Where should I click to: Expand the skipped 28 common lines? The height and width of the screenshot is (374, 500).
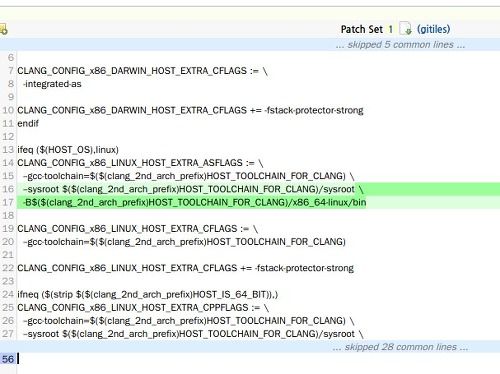(400, 347)
